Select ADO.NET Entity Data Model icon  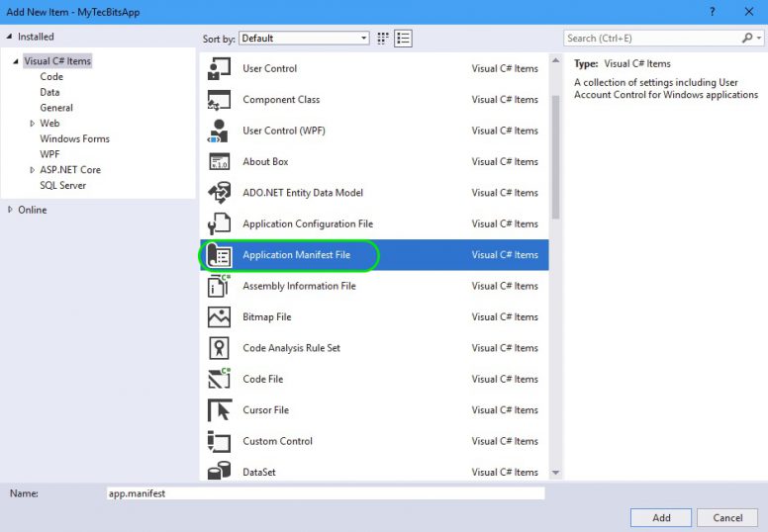(x=219, y=193)
